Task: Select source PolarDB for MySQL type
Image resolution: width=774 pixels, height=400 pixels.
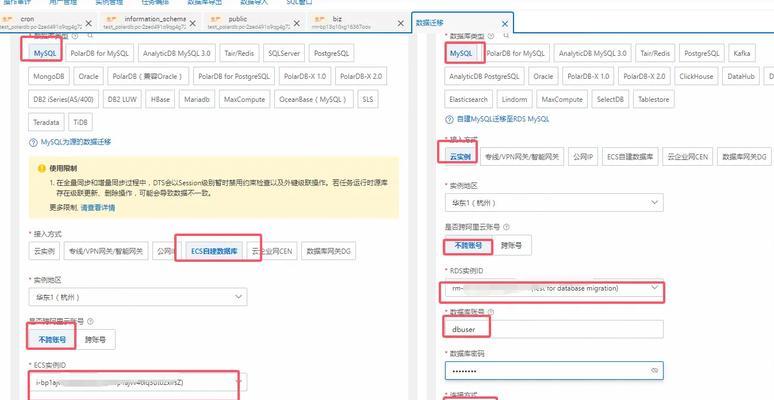Action: pyautogui.click(x=99, y=53)
